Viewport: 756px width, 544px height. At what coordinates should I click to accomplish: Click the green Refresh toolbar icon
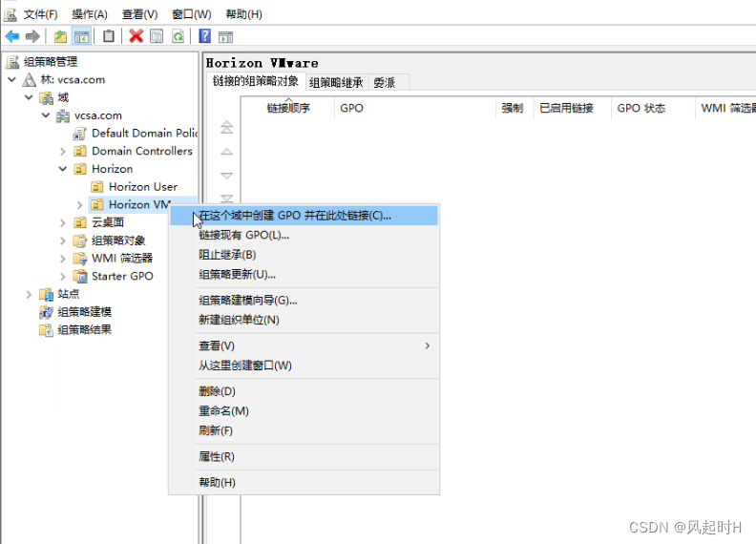point(178,36)
